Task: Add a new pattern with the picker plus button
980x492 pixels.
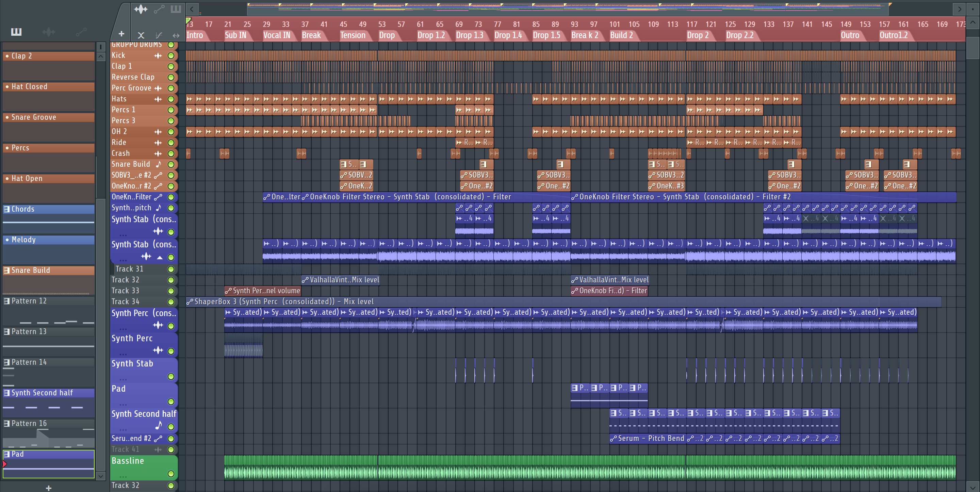Action: [48, 488]
